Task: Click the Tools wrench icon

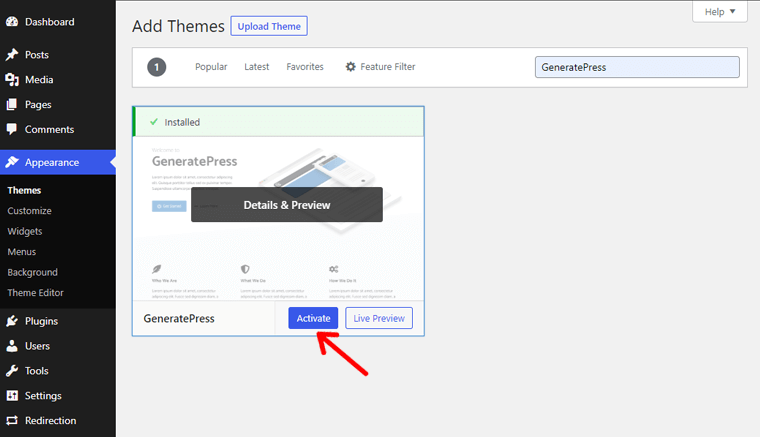Action: [12, 371]
